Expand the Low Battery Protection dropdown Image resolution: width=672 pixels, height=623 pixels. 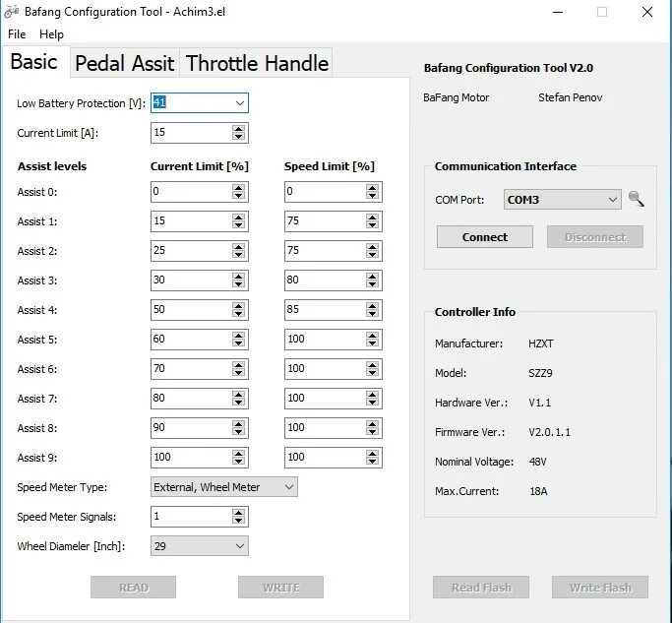tap(239, 103)
